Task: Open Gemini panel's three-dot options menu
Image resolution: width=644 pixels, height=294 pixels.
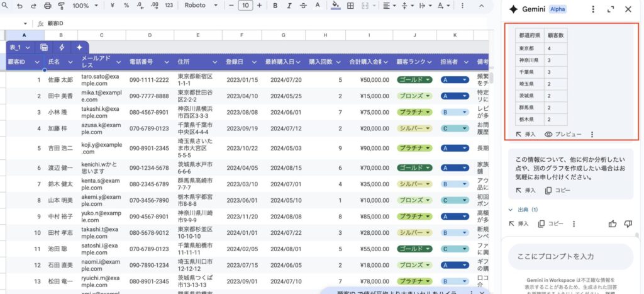Action: 592,9
